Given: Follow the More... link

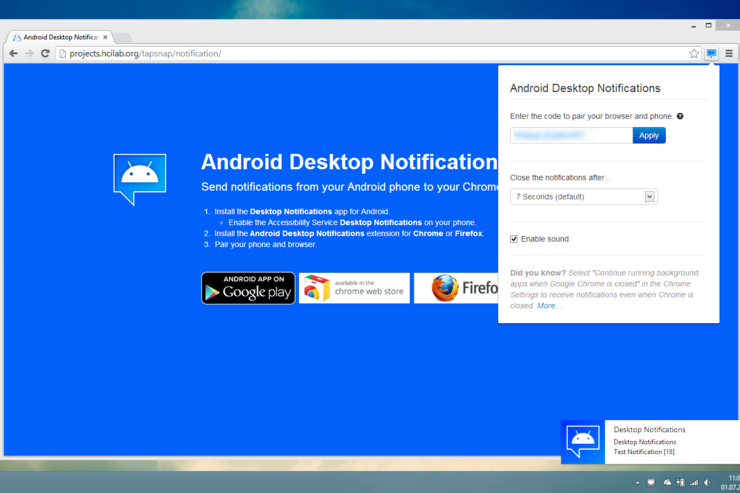Looking at the screenshot, I should tap(550, 306).
